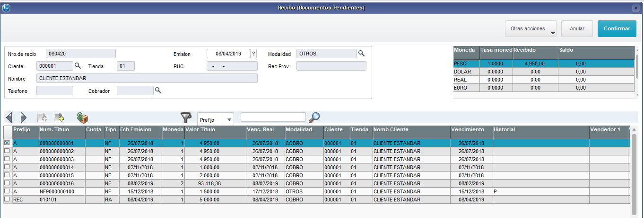Click the grayed add-document icon

42,118
